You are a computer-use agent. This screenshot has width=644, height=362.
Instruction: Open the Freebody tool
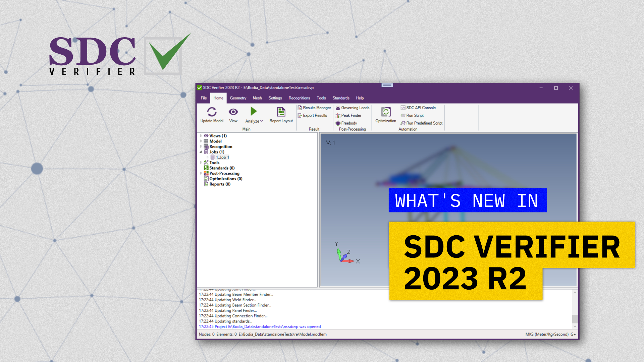pos(346,123)
